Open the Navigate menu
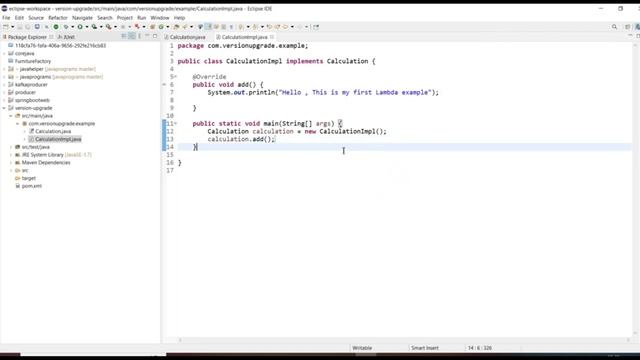The image size is (640, 360). tap(82, 18)
